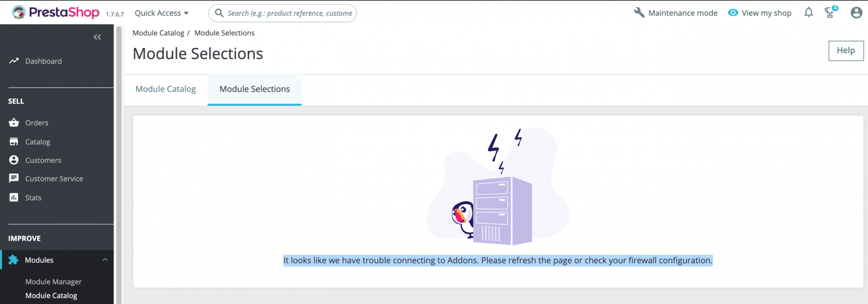Click the Module Selections breadcrumb
Viewport: 868px width, 304px height.
(x=224, y=33)
